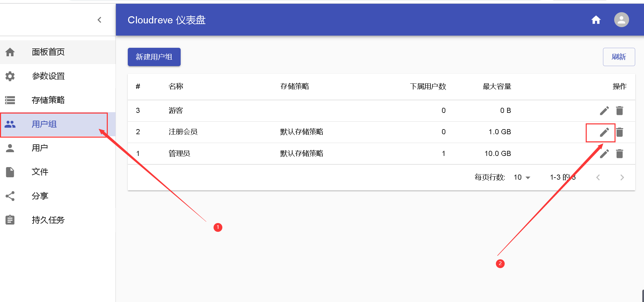This screenshot has width=644, height=302.
Task: Edit the 游客 group with pencil icon
Action: (604, 110)
